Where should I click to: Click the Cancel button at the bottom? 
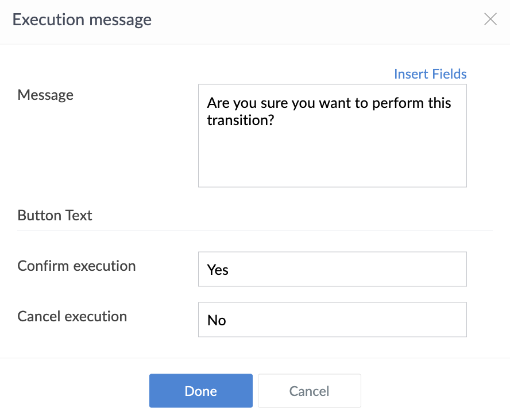[x=309, y=391]
